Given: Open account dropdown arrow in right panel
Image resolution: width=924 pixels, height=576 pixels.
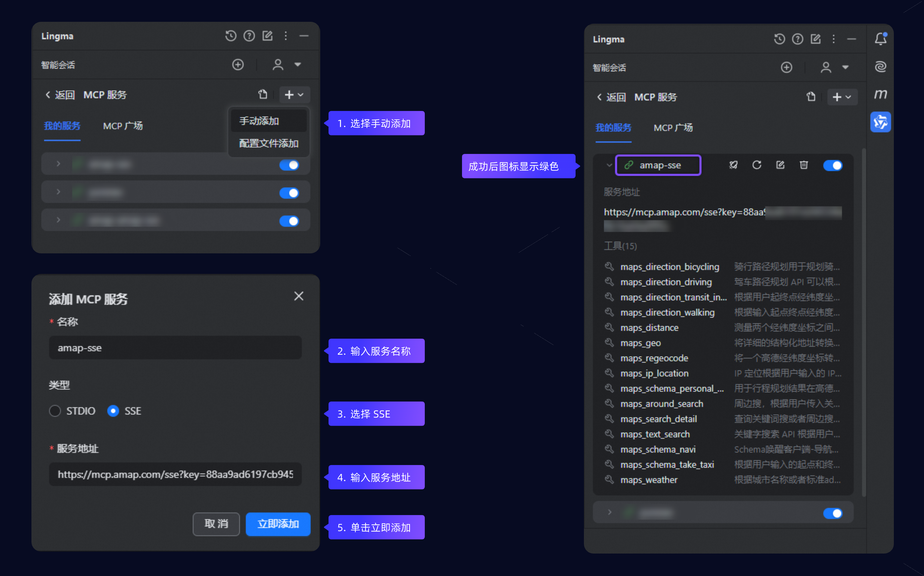Looking at the screenshot, I should point(845,67).
